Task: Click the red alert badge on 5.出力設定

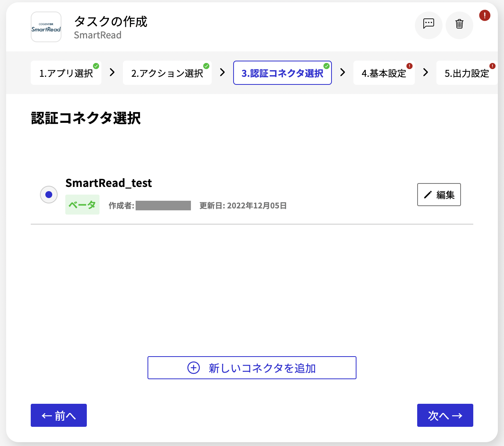Action: click(492, 66)
